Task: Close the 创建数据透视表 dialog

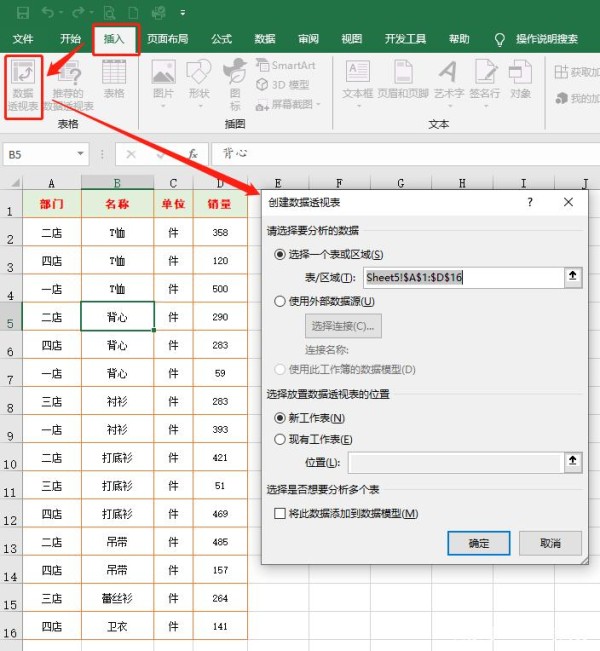Action: pos(568,202)
